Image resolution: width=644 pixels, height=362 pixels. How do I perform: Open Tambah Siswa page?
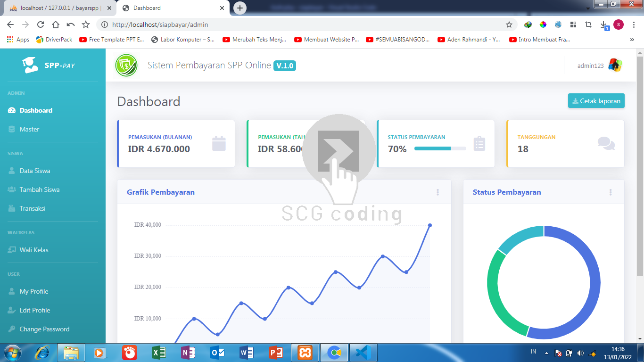tap(33, 189)
